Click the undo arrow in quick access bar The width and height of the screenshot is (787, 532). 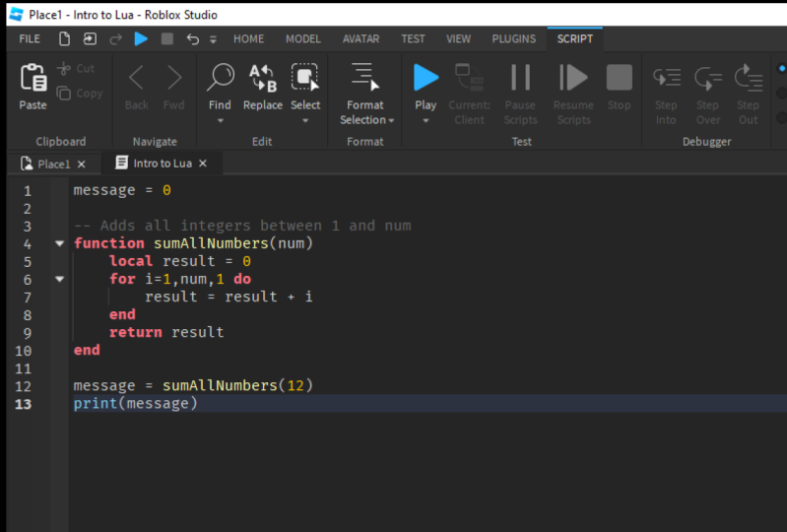[192, 39]
